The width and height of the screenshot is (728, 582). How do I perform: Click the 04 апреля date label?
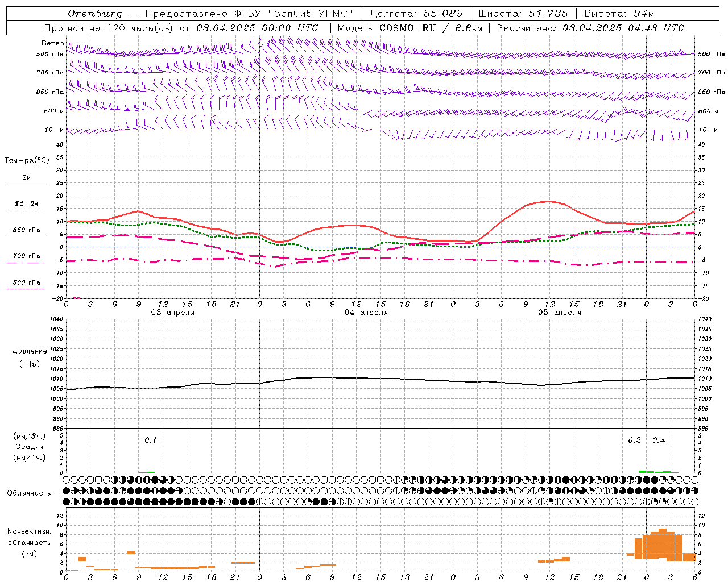click(x=366, y=313)
